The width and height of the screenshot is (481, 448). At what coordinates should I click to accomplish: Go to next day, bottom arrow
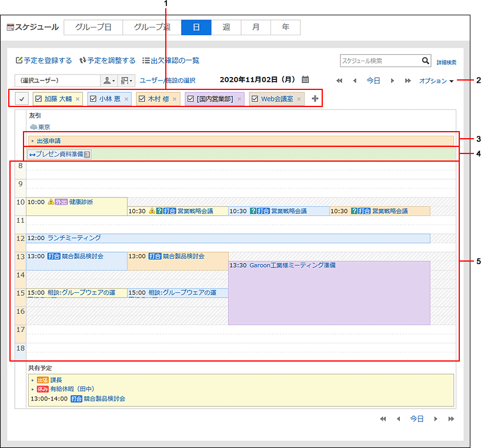point(436,419)
